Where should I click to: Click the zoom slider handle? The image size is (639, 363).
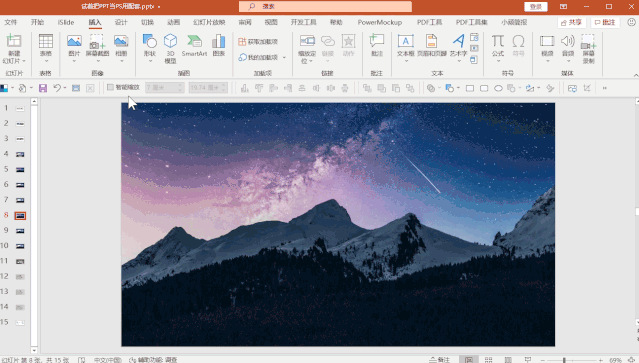[564, 360]
